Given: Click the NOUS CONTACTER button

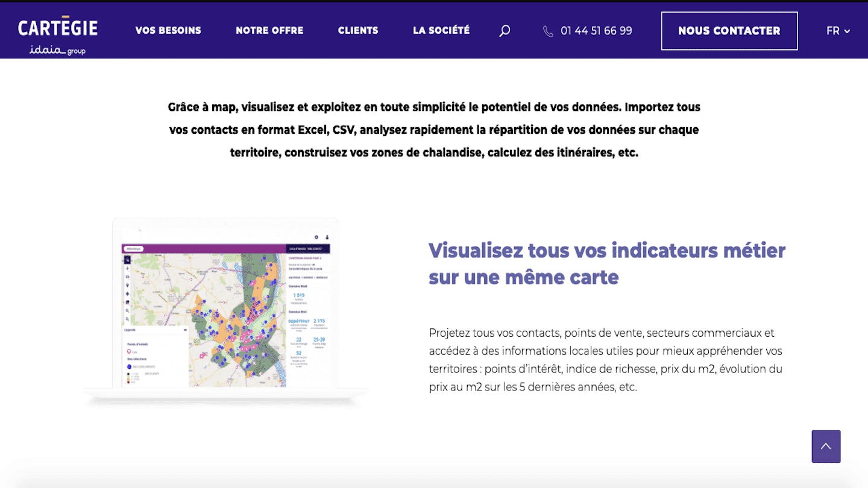Looking at the screenshot, I should tap(729, 31).
